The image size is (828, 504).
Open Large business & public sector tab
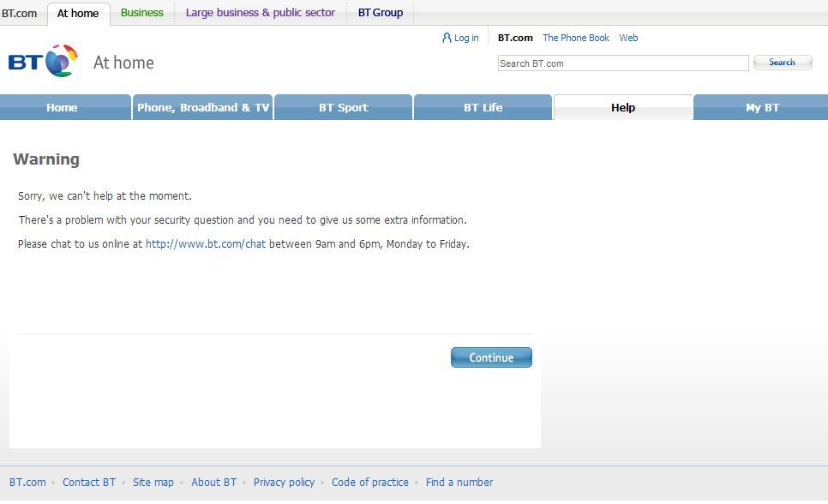click(261, 13)
